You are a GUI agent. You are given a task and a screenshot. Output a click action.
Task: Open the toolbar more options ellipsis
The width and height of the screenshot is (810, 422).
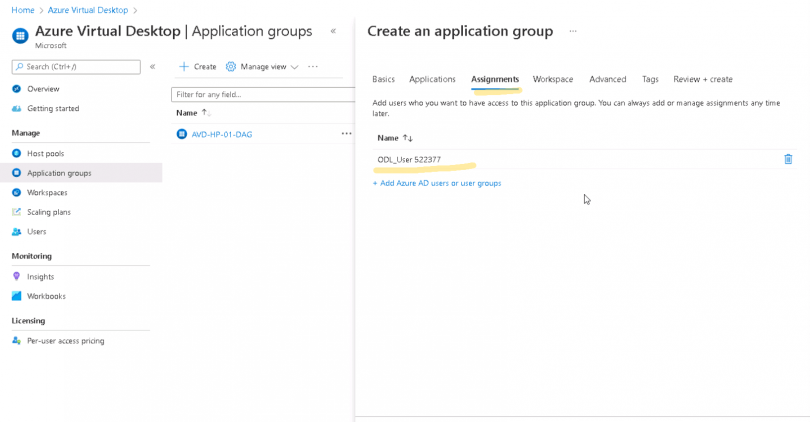tap(313, 67)
